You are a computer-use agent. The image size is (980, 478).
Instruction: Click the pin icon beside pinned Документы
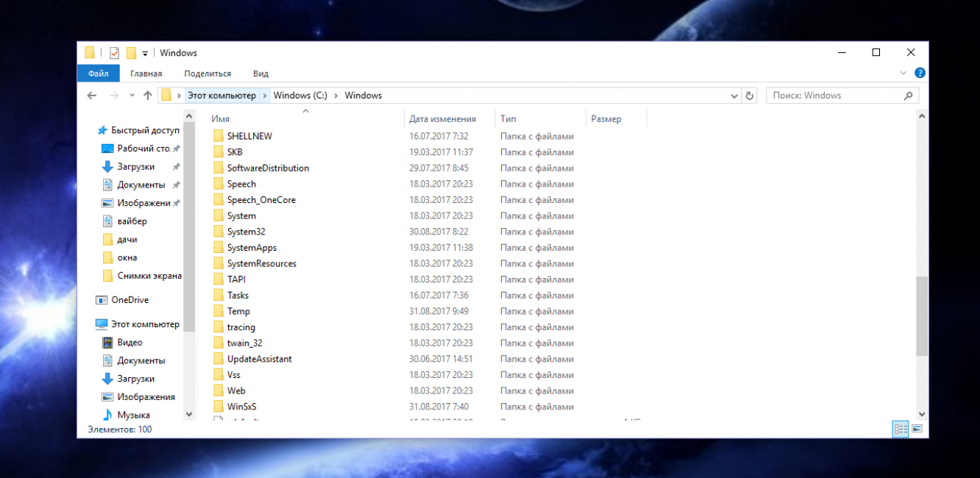[177, 185]
